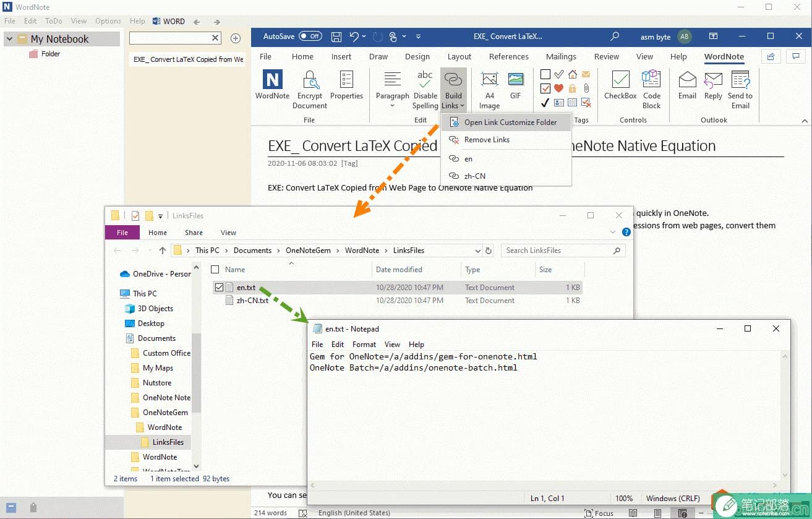The width and height of the screenshot is (812, 519).
Task: Tick the select-all checkbox beside Name column
Action: 215,270
